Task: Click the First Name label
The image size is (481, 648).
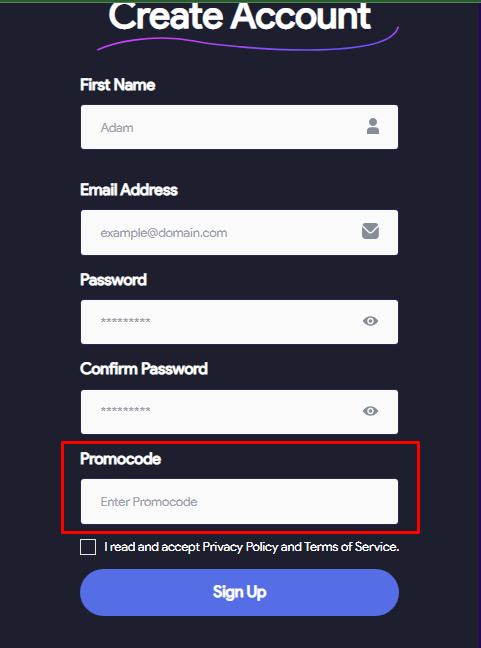Action: click(x=118, y=85)
